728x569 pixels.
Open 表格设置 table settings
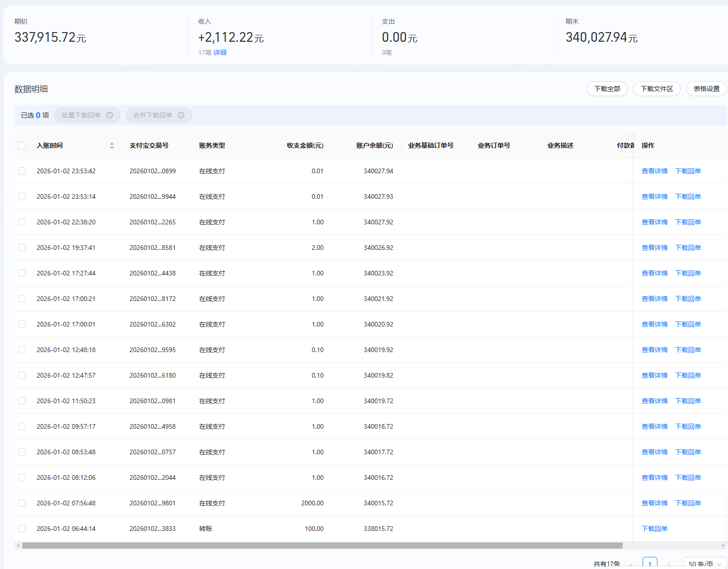tap(706, 89)
